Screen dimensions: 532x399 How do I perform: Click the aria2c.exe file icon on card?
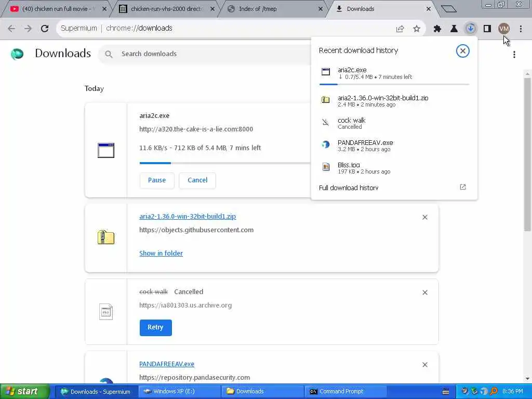[x=106, y=150]
